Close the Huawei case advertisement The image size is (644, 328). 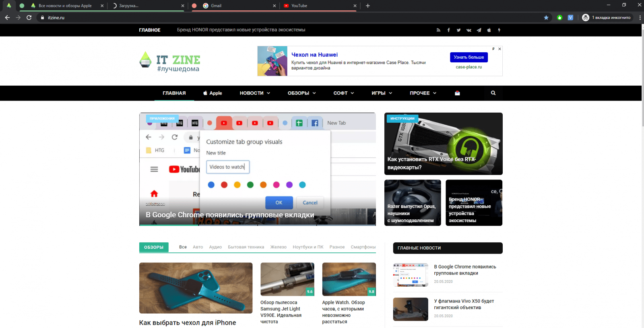pos(500,49)
